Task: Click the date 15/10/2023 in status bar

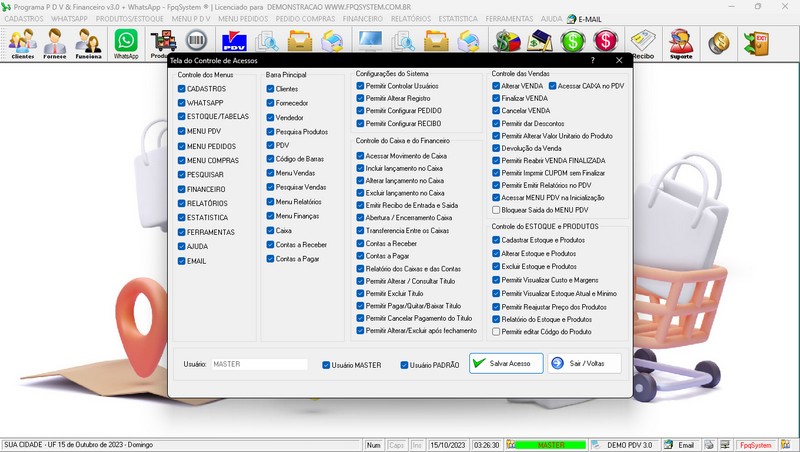Action: pos(447,445)
